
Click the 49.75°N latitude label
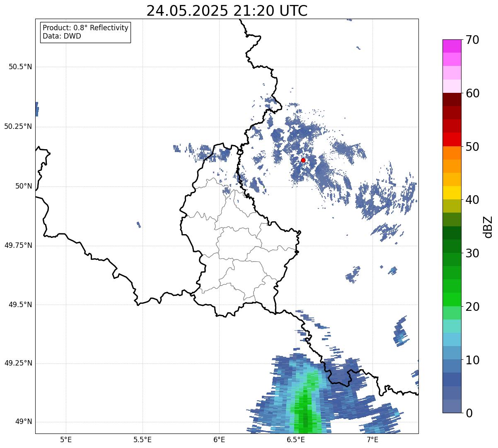click(x=18, y=245)
